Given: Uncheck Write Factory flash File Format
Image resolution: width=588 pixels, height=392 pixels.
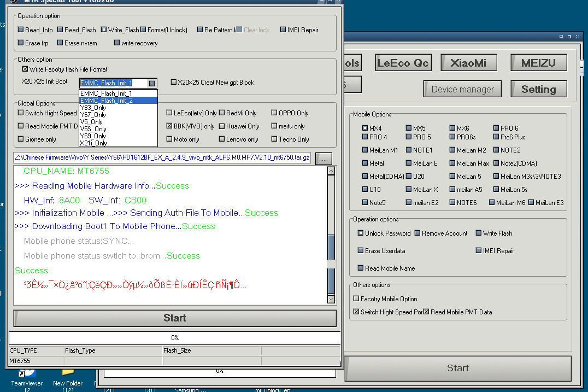Looking at the screenshot, I should [25, 69].
